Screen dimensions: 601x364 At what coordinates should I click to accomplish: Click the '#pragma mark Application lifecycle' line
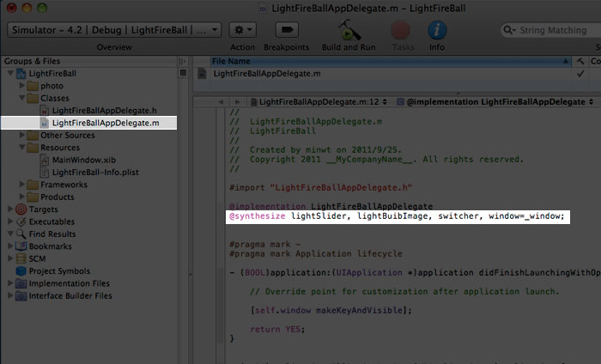point(316,253)
